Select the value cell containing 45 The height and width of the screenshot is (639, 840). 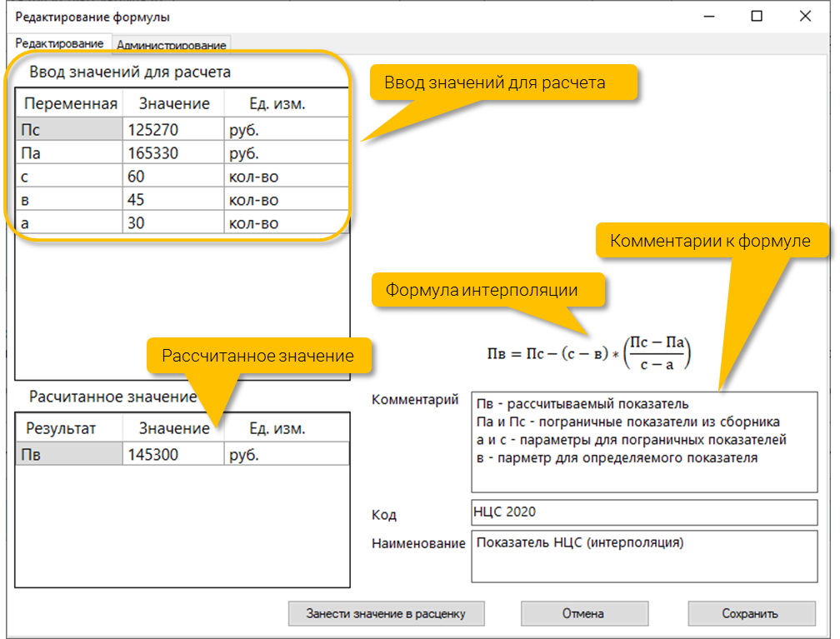click(x=173, y=200)
